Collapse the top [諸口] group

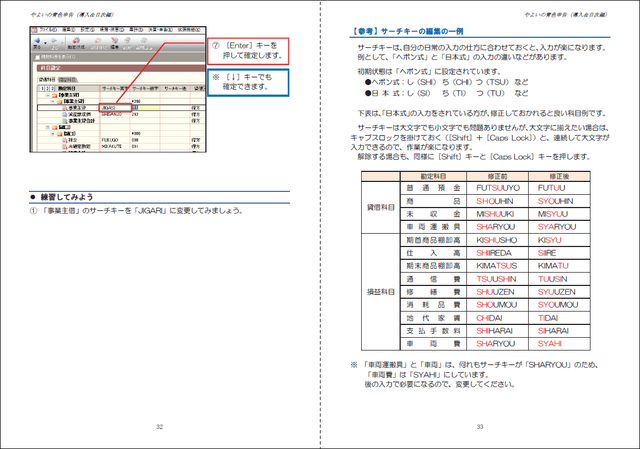[47, 127]
